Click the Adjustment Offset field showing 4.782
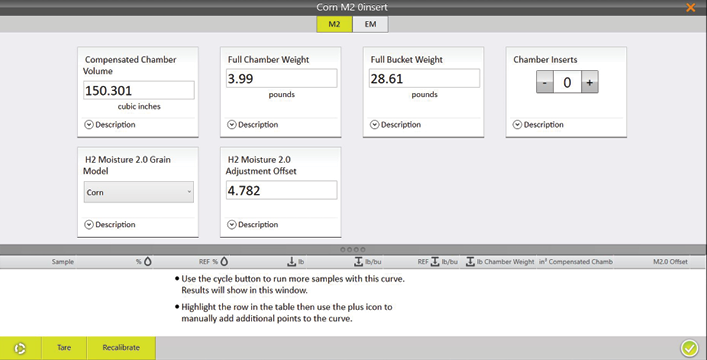707x360 pixels. pos(281,190)
